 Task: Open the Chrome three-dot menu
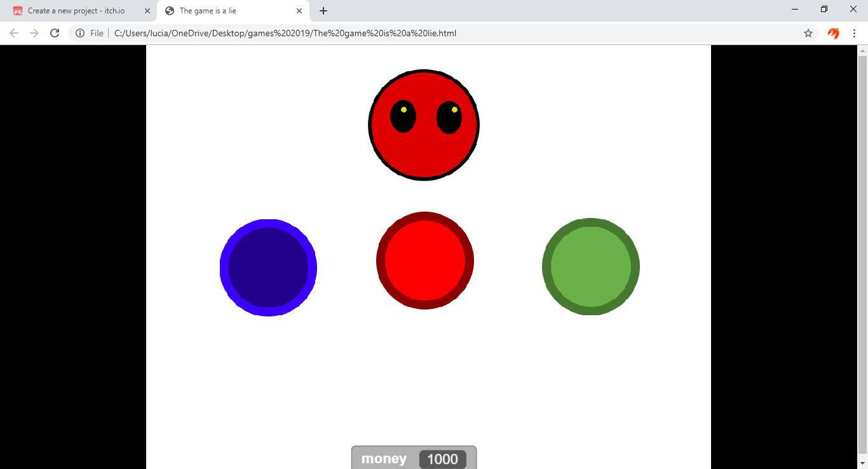click(x=854, y=33)
